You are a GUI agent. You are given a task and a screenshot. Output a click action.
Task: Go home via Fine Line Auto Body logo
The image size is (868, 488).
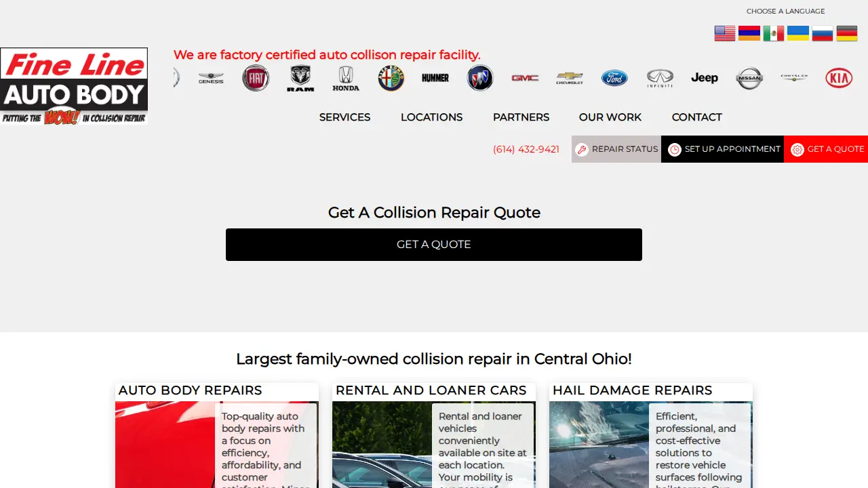[74, 86]
